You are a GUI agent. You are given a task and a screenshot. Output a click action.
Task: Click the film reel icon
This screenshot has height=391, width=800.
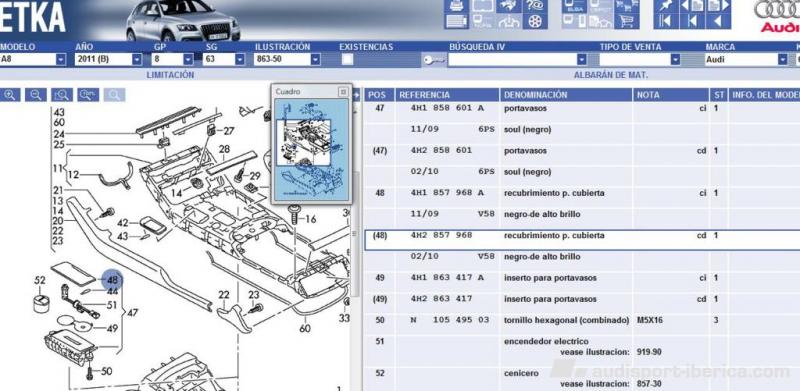point(535,21)
